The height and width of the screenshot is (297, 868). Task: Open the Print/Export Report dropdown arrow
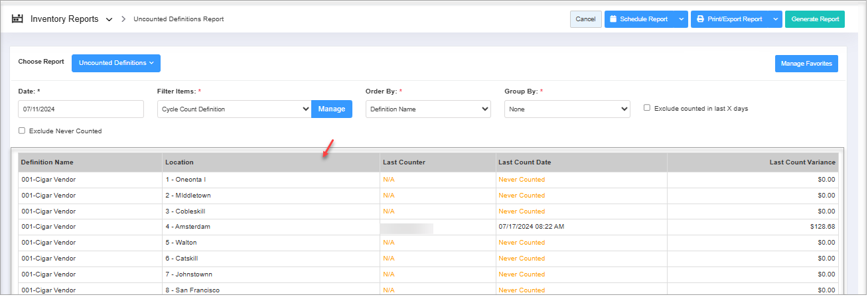(775, 19)
